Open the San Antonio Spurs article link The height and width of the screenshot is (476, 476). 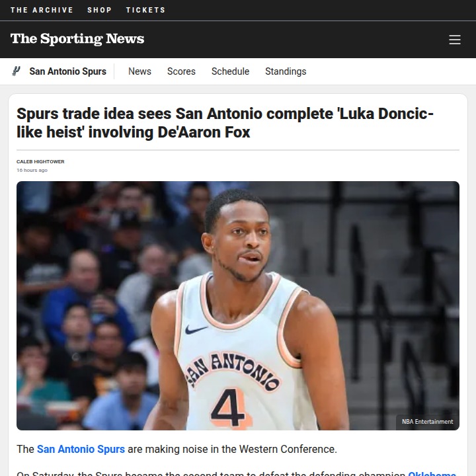(81, 449)
